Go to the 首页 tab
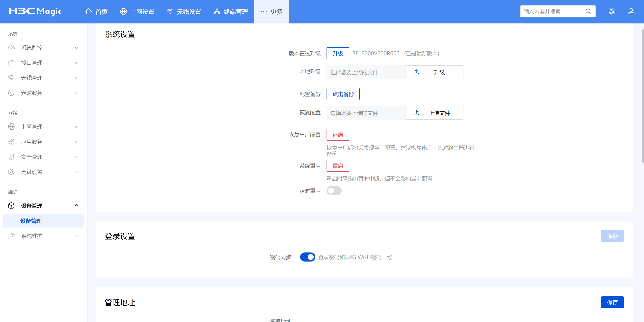This screenshot has width=644, height=322. [x=96, y=12]
